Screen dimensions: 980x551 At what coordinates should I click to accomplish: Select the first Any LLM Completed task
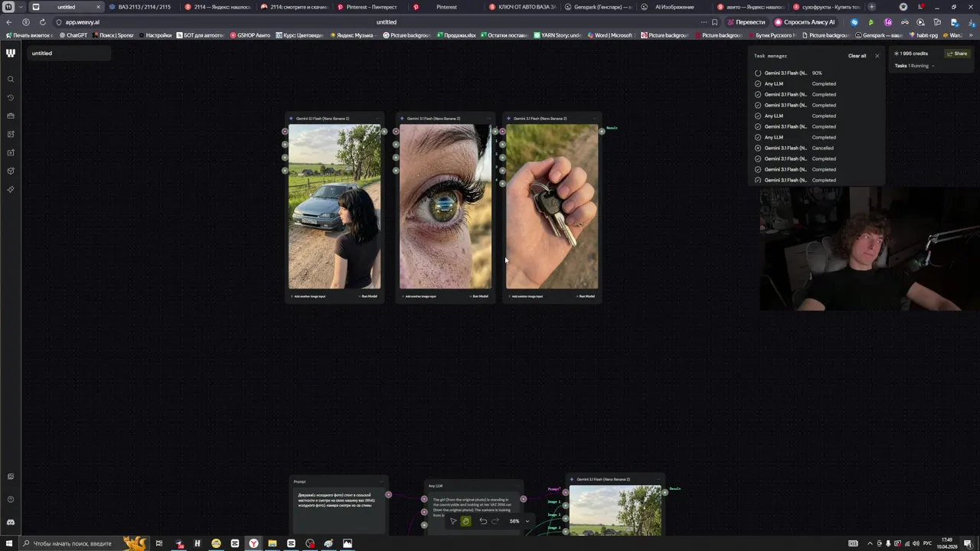[816, 83]
